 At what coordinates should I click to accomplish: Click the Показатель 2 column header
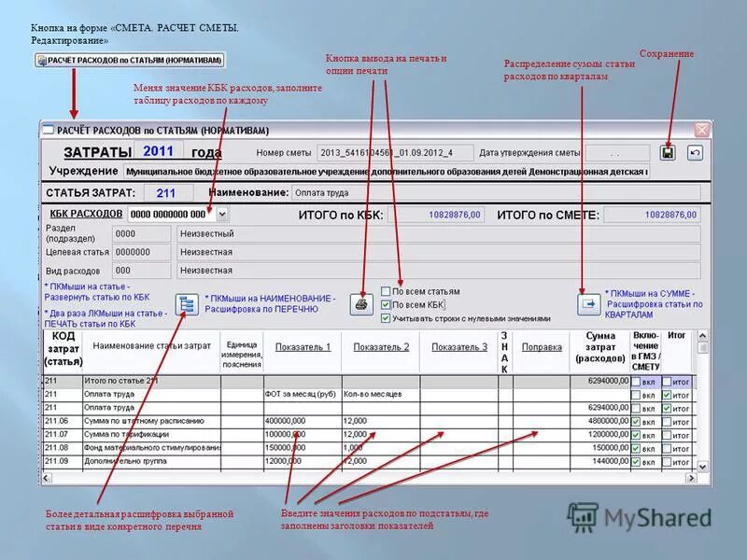(381, 347)
